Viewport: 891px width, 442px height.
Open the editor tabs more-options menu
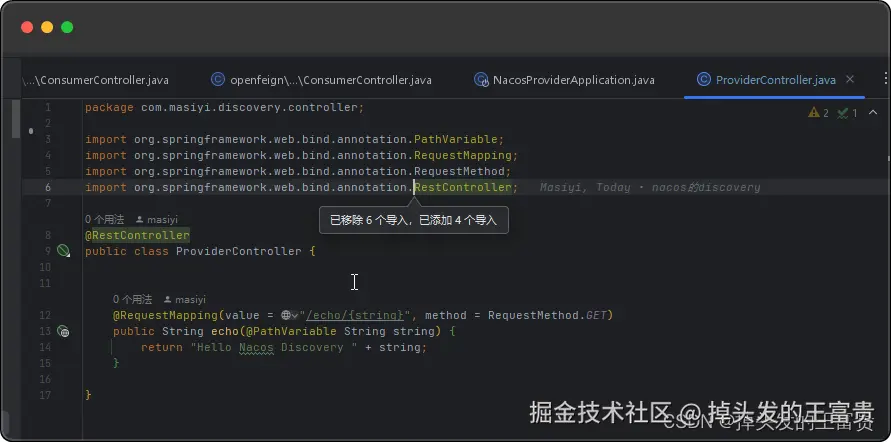(x=886, y=80)
